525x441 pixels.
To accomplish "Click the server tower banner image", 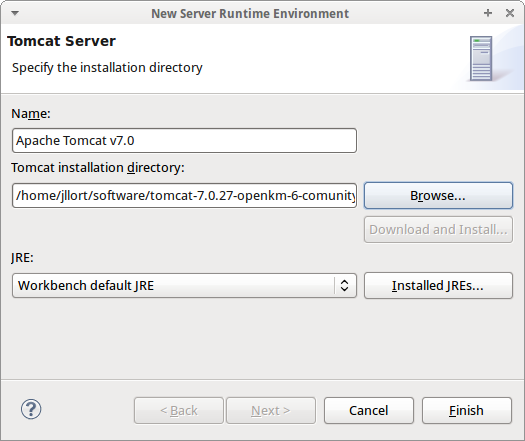I will tap(481, 59).
